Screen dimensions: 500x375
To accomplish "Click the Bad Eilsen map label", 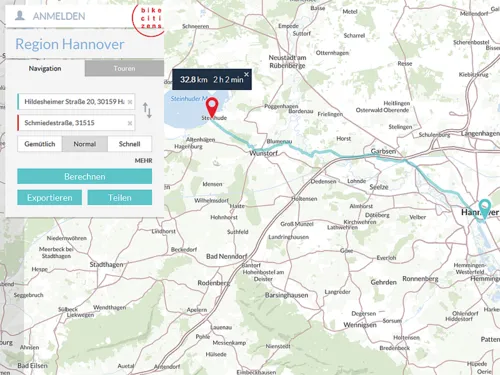I will [32, 366].
